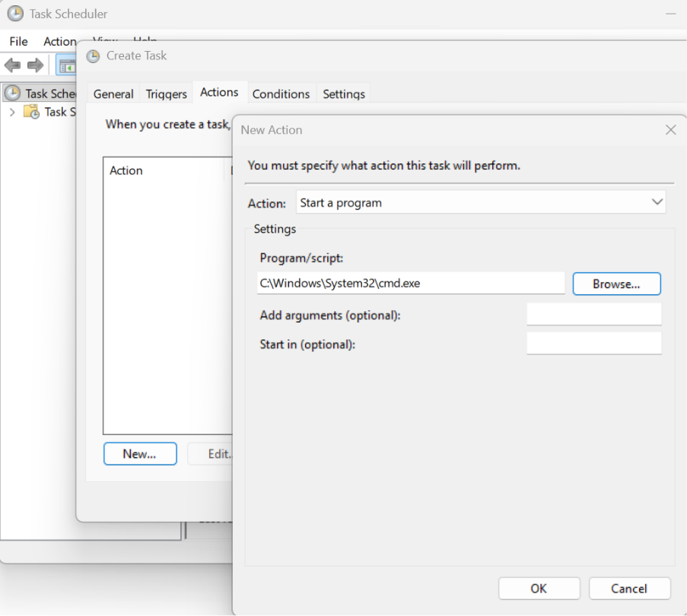This screenshot has height=616, width=687.
Task: Click the Forward arrow toolbar icon
Action: tap(35, 65)
